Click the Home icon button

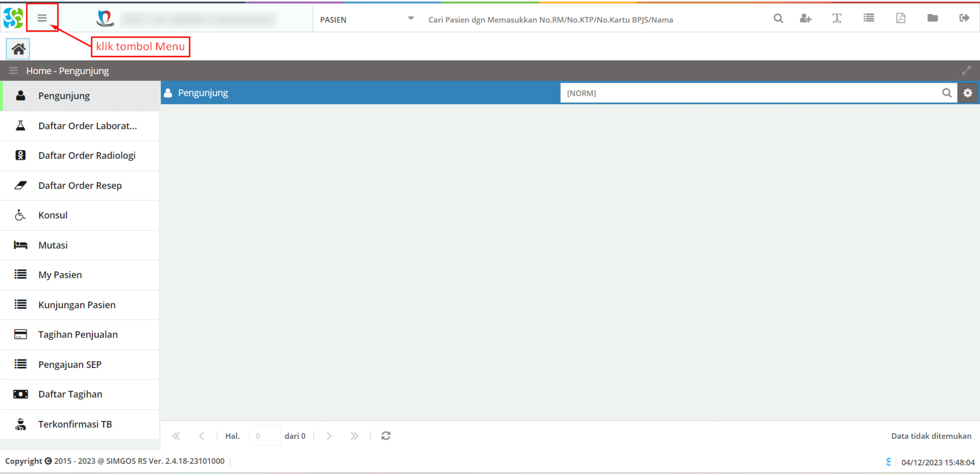18,49
